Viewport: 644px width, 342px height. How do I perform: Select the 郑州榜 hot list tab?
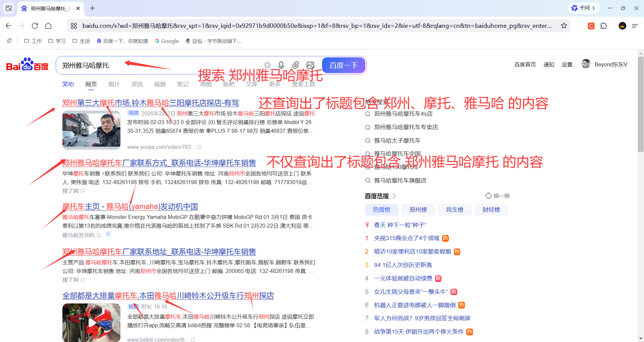[418, 210]
